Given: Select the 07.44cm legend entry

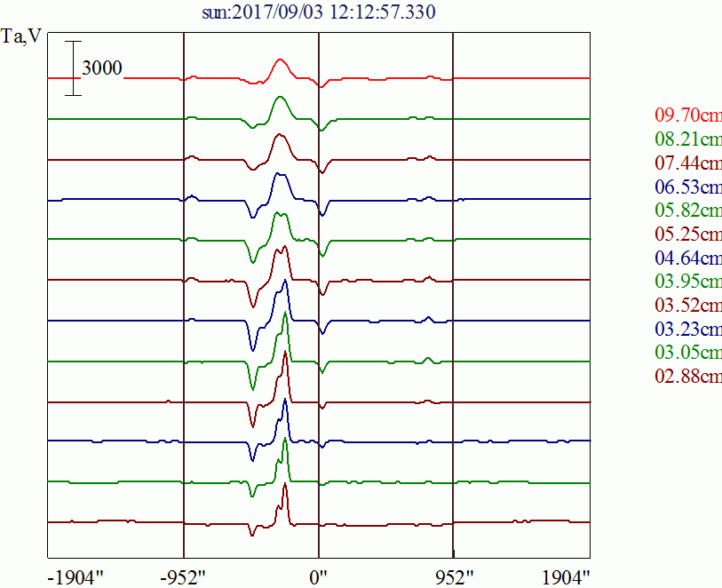Looking at the screenshot, I should (x=688, y=163).
